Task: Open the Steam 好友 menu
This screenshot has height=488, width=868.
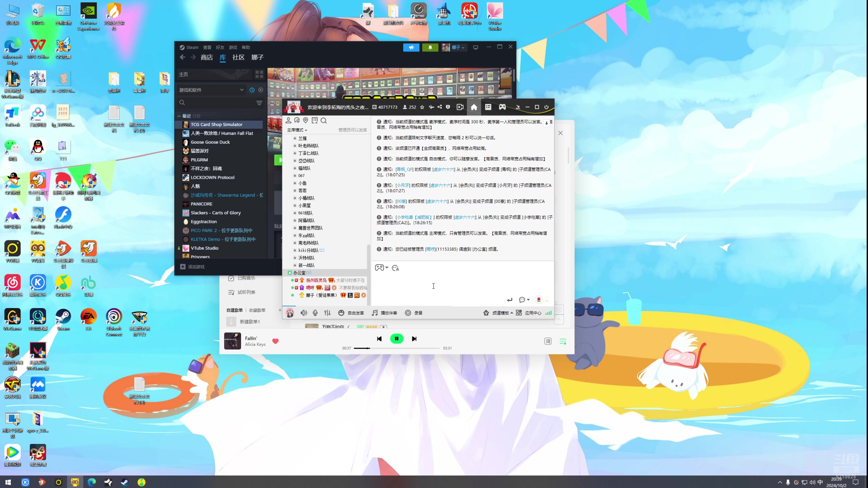Action: [220, 47]
